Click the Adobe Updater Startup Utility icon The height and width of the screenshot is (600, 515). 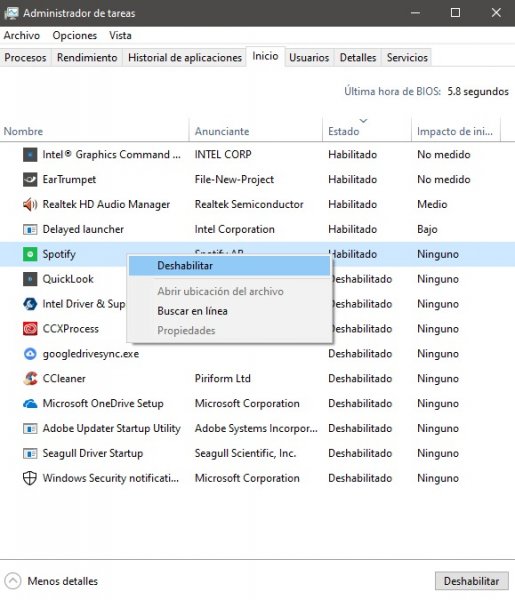[x=30, y=428]
